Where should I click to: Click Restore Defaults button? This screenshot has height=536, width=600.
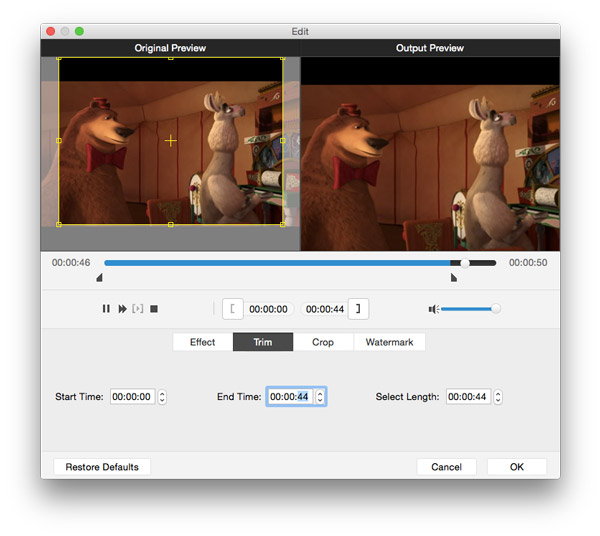coord(102,467)
